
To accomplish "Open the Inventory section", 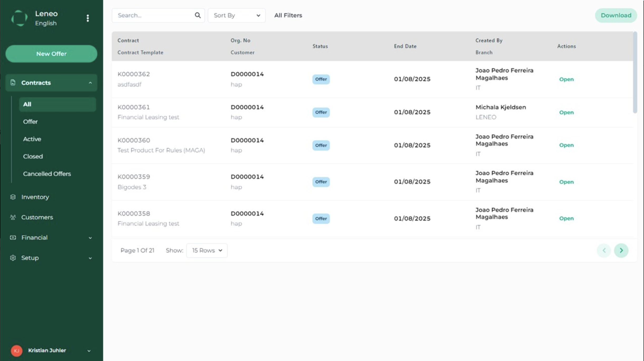I will pos(35,197).
